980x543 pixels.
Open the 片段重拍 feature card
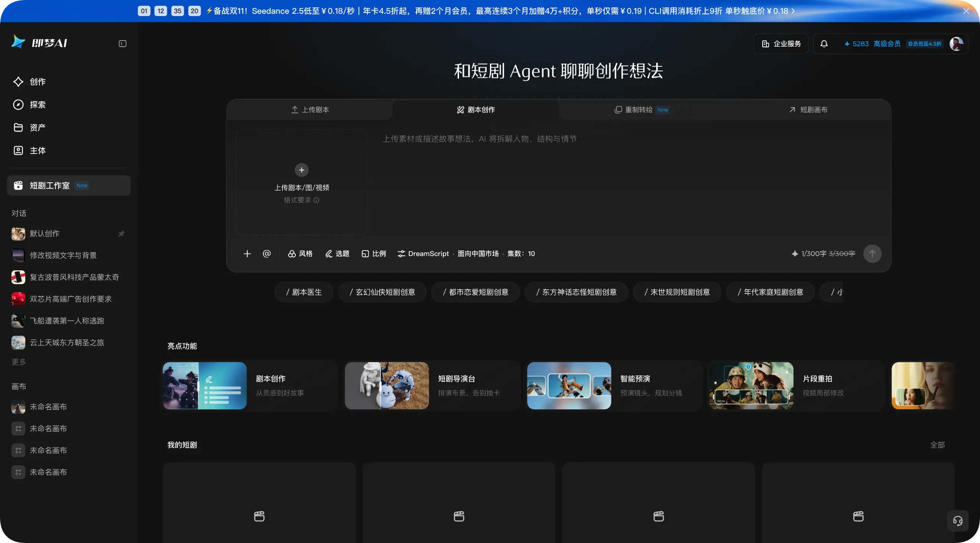(797, 386)
